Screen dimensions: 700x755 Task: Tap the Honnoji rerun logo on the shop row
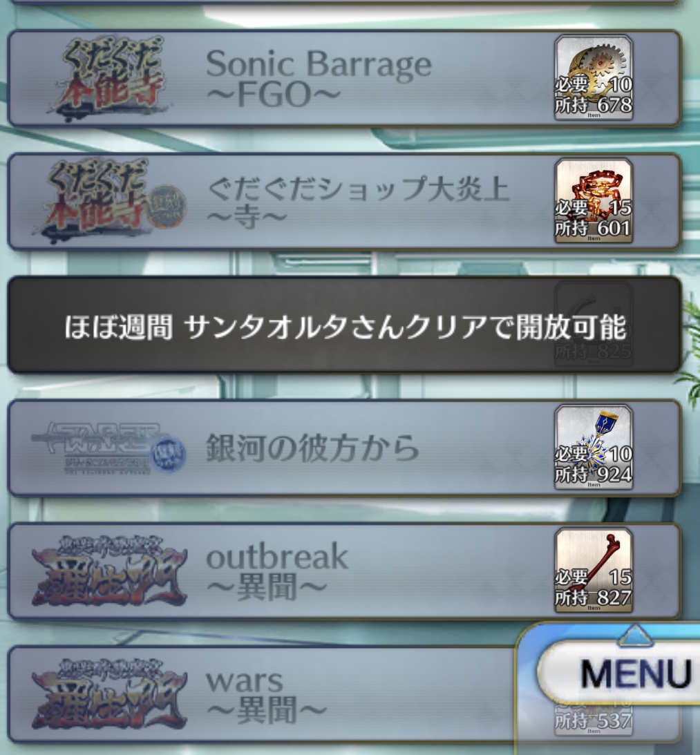[110, 200]
